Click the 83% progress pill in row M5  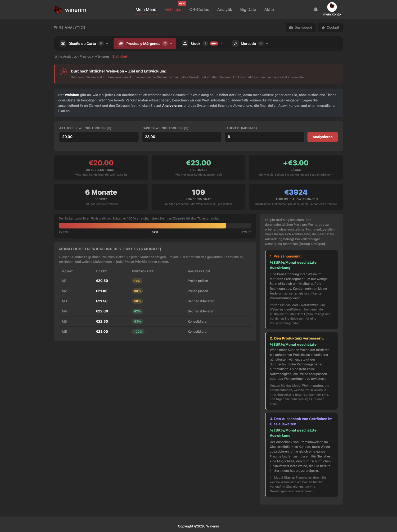(x=137, y=322)
